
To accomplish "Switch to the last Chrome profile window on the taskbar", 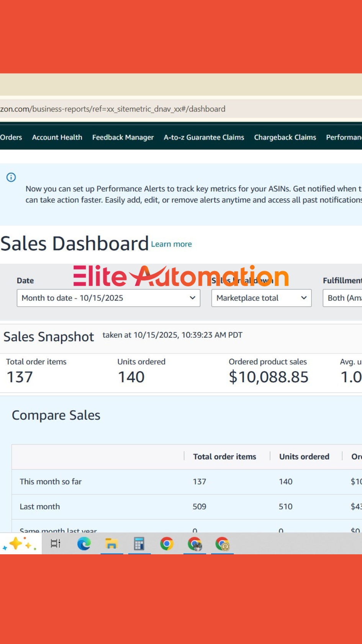I will point(222,544).
